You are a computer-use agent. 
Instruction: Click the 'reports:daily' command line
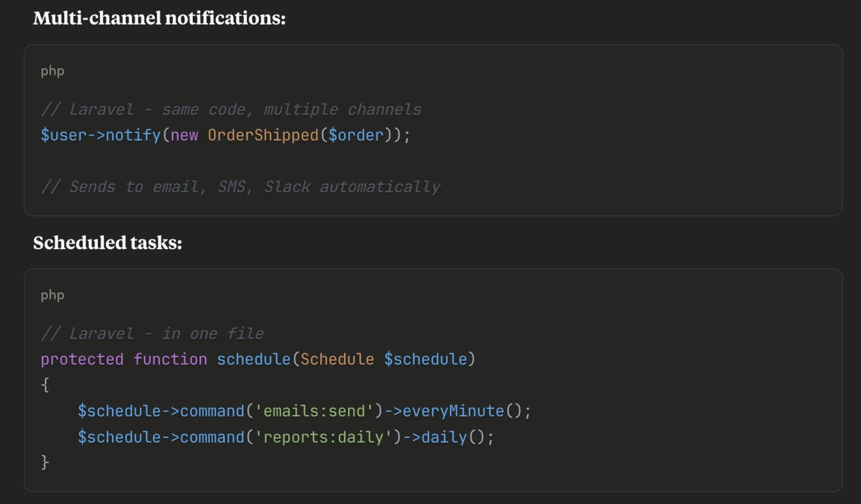286,437
